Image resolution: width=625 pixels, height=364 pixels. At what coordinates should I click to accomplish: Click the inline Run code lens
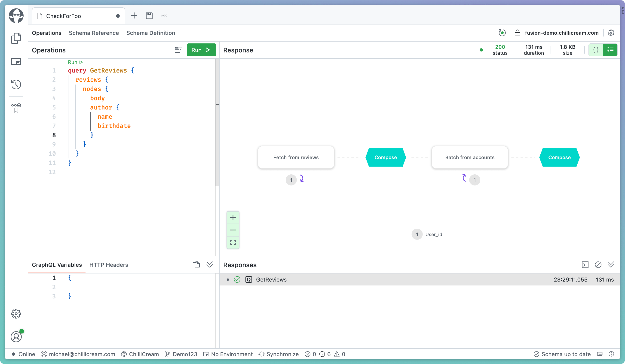click(x=75, y=62)
